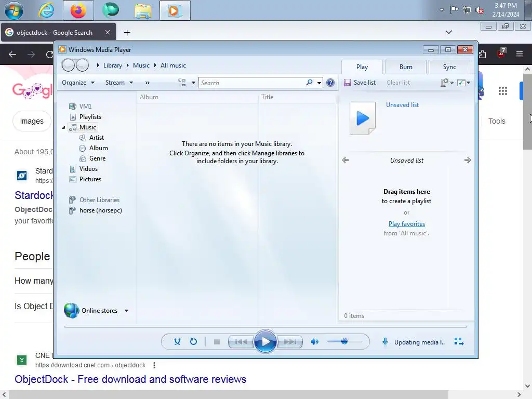
Task: Open Google apps grid in Firefox
Action: (503, 91)
